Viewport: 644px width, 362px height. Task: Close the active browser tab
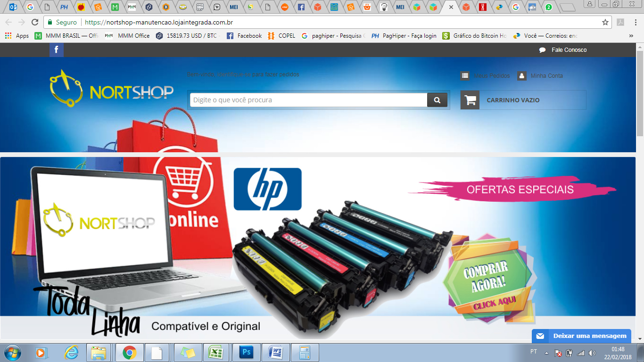(451, 7)
